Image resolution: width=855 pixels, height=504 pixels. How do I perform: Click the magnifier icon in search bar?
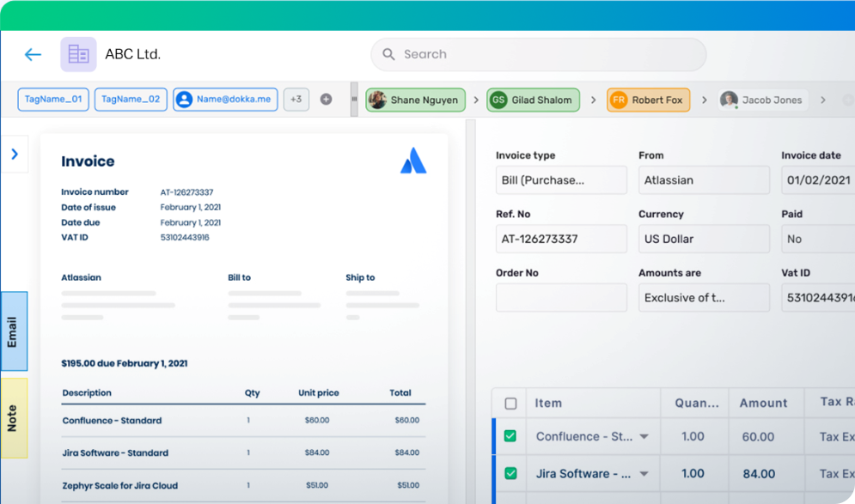coord(388,54)
